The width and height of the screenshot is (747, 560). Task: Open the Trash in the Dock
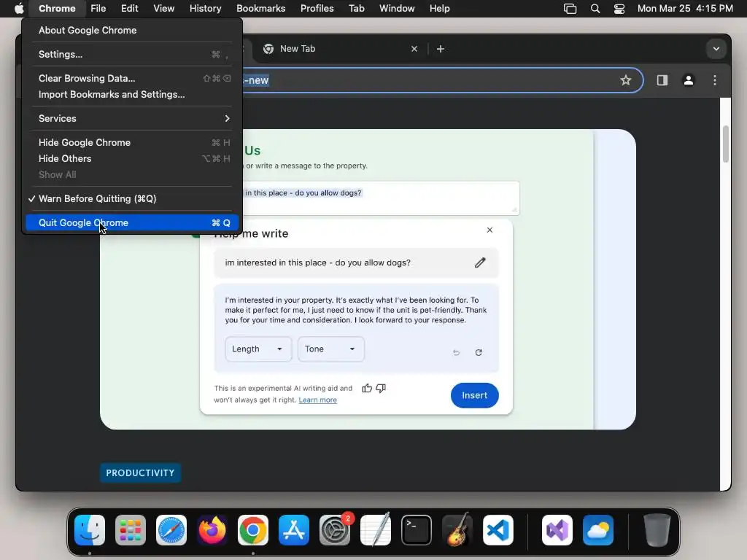coord(657,530)
